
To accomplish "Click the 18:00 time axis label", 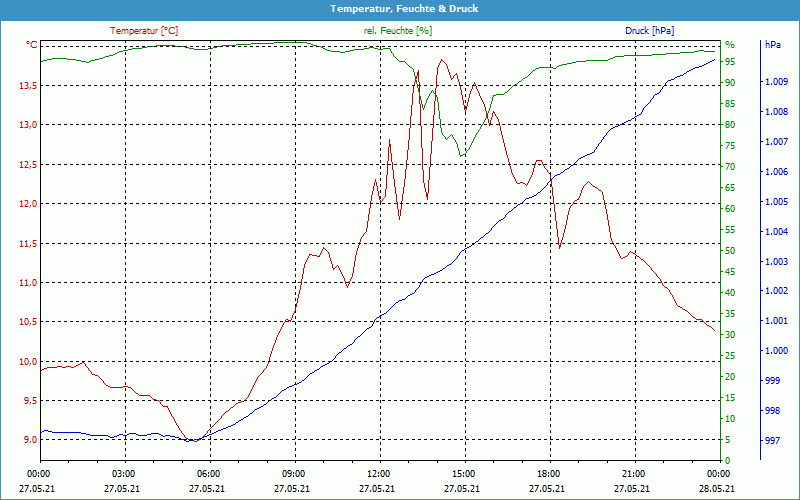I will [x=549, y=474].
